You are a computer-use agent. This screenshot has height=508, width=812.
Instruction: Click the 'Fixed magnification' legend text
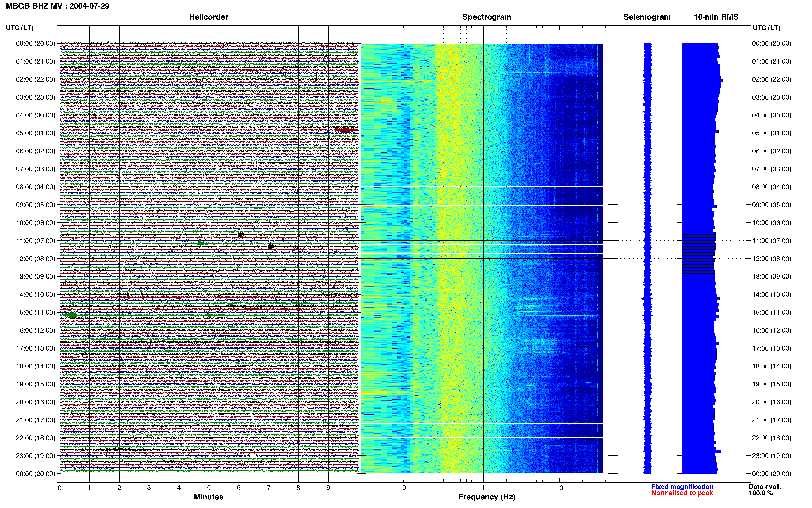[682, 487]
